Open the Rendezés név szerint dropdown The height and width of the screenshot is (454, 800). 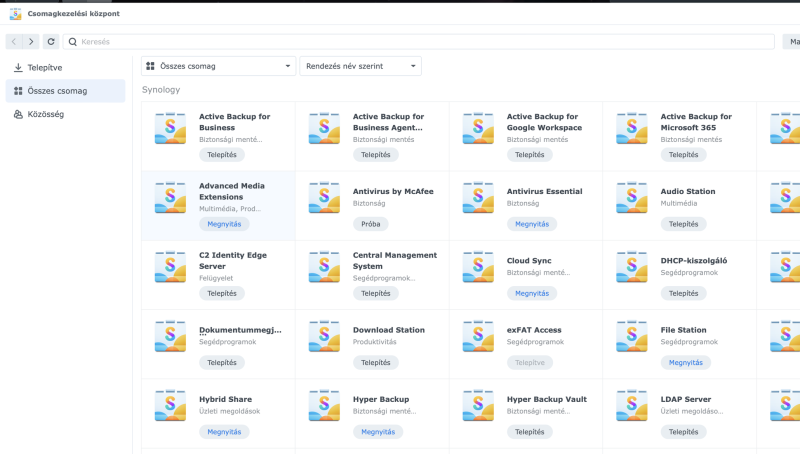pos(361,66)
